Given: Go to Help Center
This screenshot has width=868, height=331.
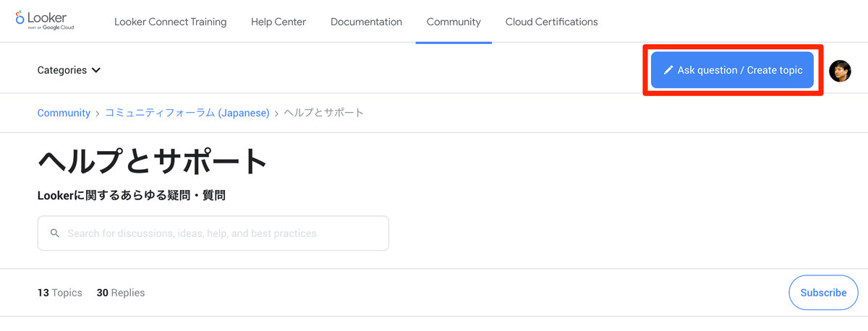Looking at the screenshot, I should [278, 22].
